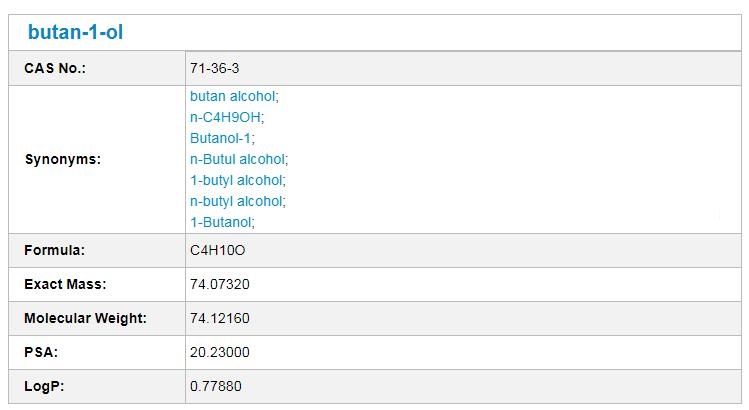Image resolution: width=749 pixels, height=410 pixels.
Task: Click the '1-butyl alcohol' synonym link
Action: (236, 181)
